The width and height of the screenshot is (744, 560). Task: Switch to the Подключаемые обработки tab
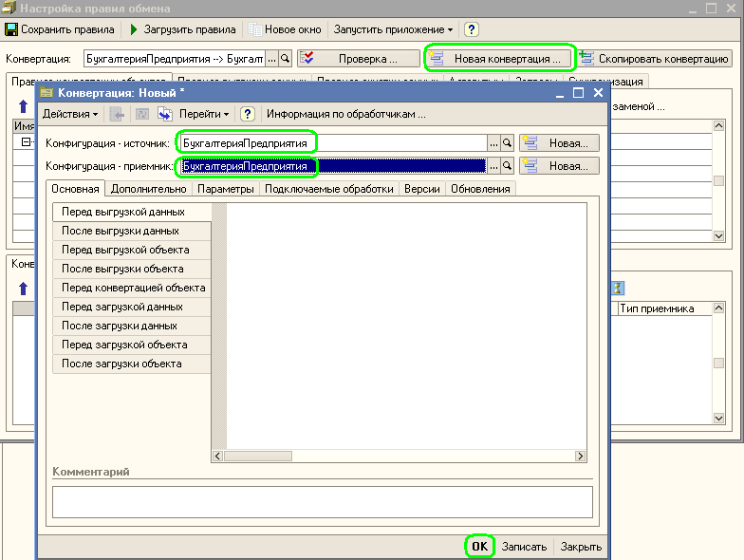[328, 189]
